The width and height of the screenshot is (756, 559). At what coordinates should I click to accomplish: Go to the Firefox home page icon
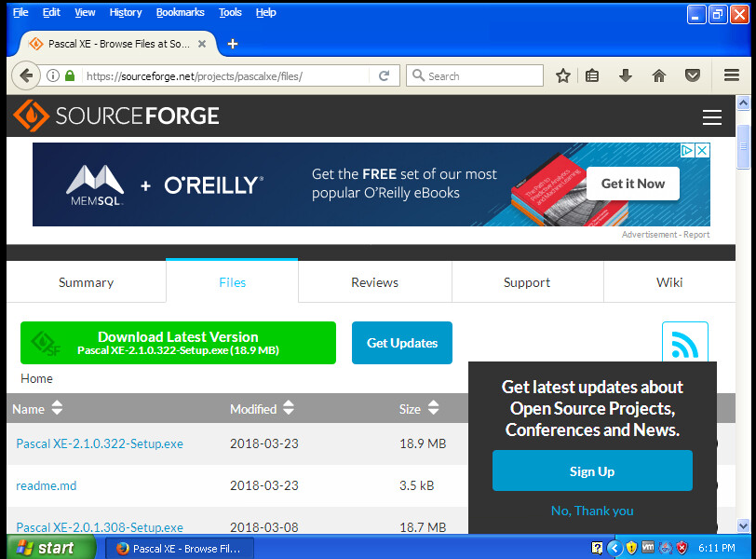pos(658,75)
